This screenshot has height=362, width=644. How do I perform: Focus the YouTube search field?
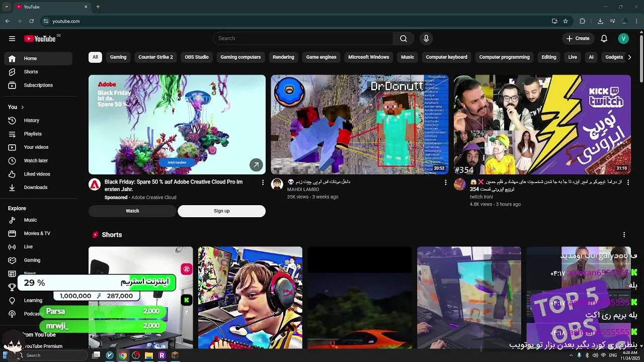click(303, 39)
